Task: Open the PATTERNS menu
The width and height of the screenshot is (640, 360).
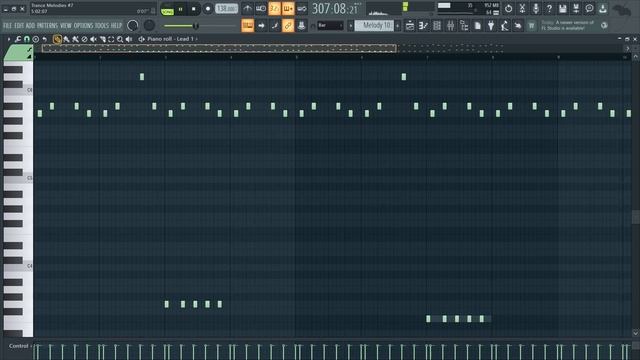Action: [x=47, y=26]
